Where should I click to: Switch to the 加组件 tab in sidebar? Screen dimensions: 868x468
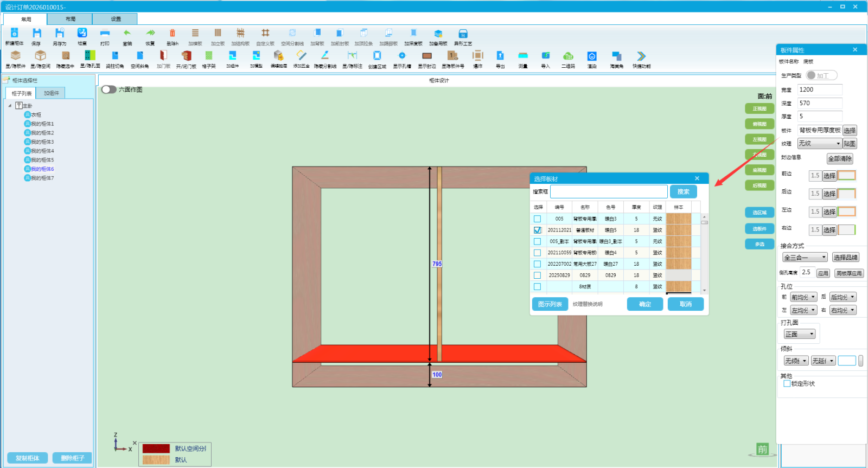[52, 93]
